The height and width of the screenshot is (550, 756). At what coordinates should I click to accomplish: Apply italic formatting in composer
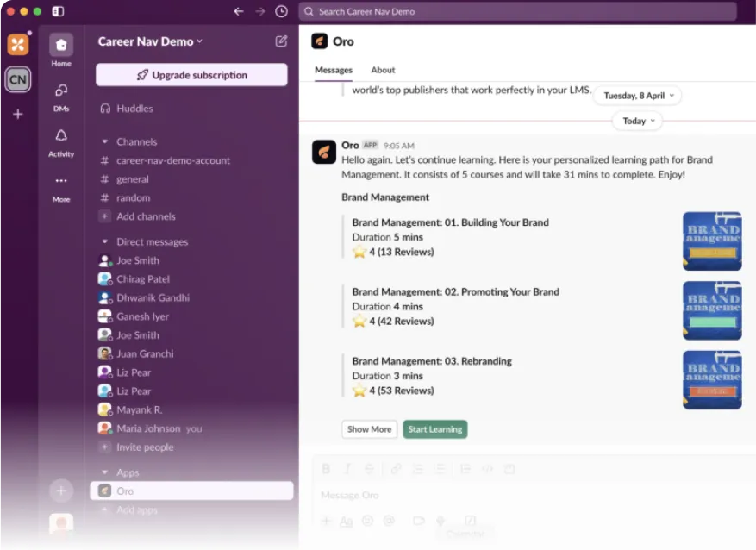(x=347, y=469)
